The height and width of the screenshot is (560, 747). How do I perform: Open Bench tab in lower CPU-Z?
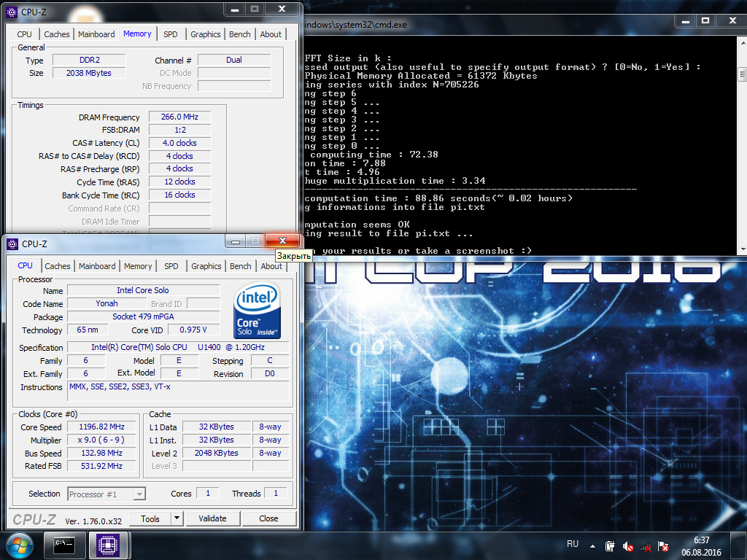coord(241,266)
